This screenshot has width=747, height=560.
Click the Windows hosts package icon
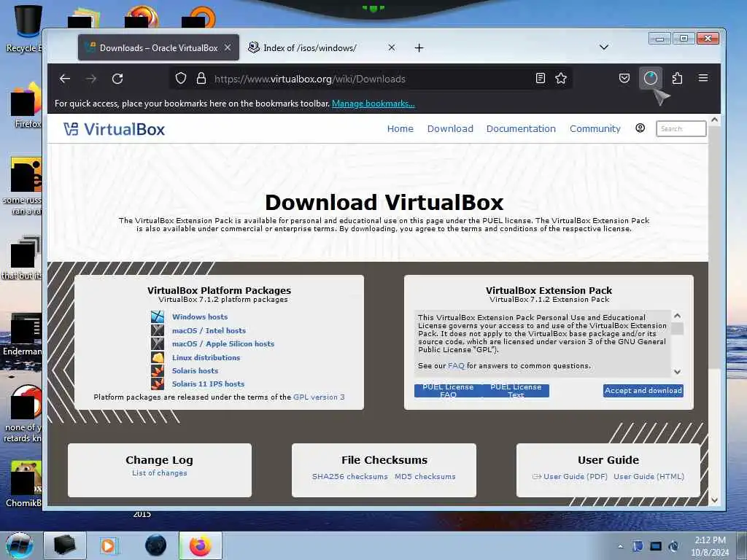point(158,316)
